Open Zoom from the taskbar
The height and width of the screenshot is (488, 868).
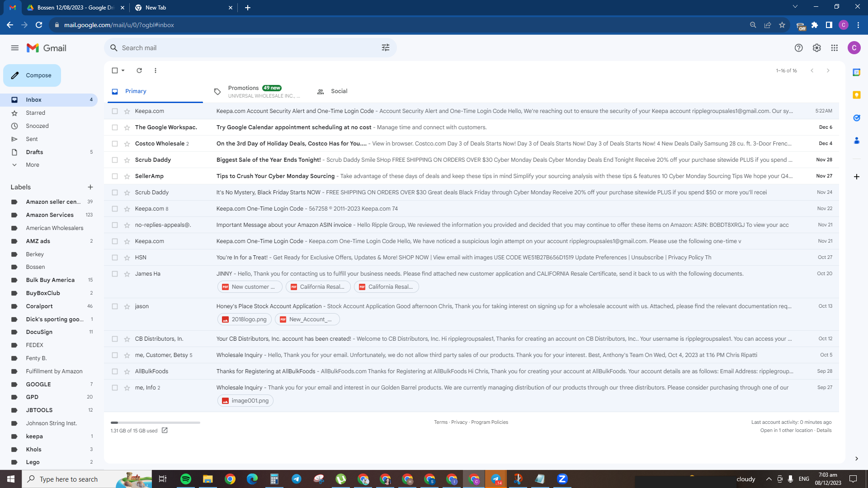click(x=562, y=479)
